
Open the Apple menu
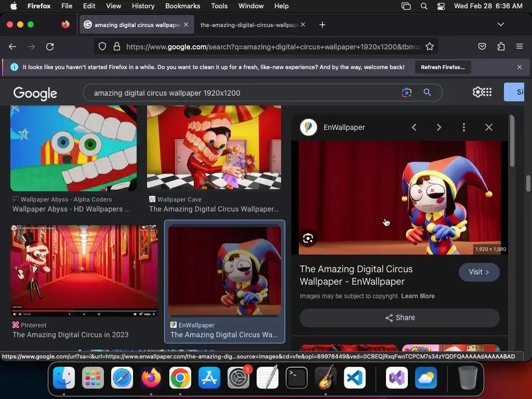[13, 6]
